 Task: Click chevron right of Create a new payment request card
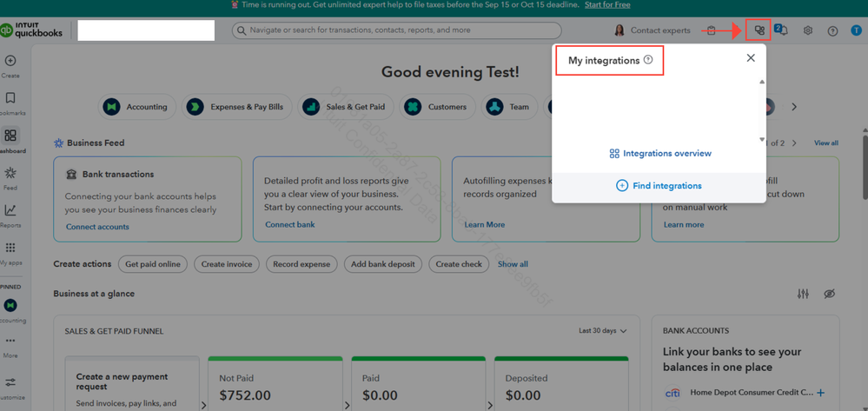[203, 406]
